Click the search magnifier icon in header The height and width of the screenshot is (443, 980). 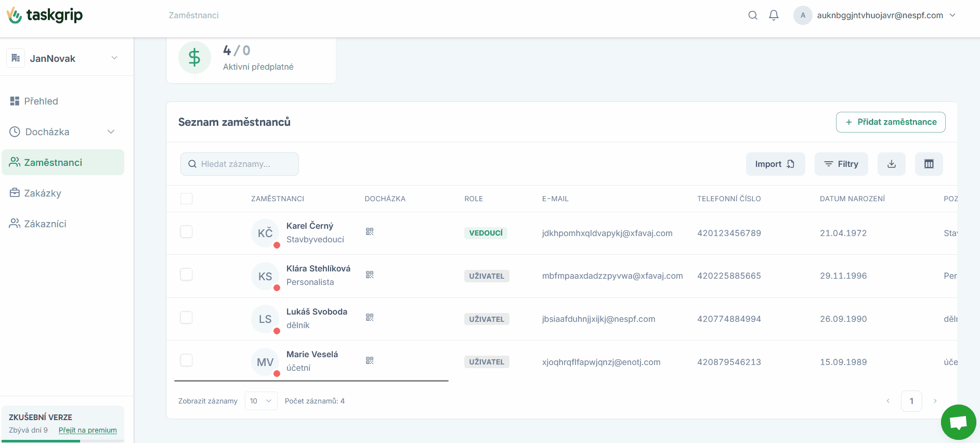(752, 16)
